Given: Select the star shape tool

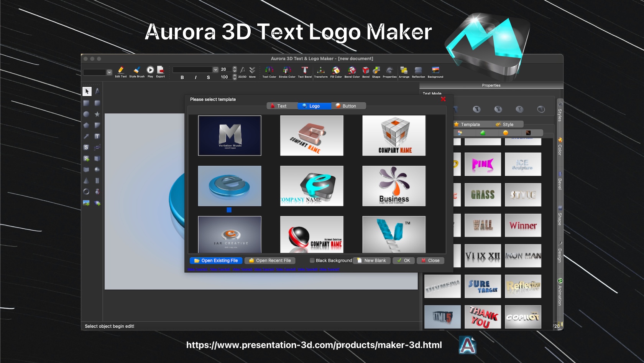Looking at the screenshot, I should click(x=97, y=114).
